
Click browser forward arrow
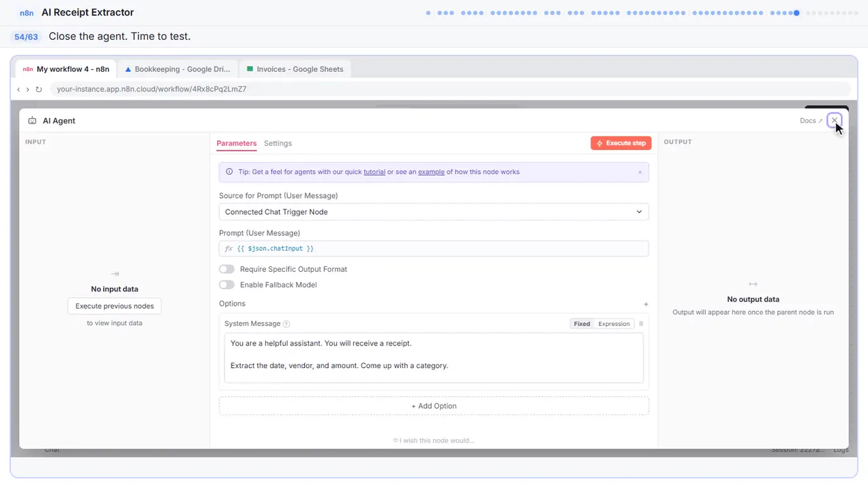pyautogui.click(x=28, y=89)
